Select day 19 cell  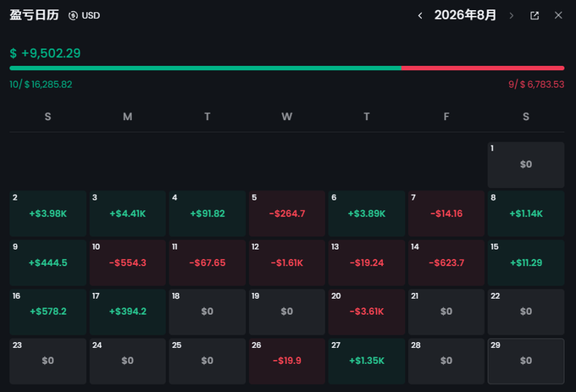point(287,312)
